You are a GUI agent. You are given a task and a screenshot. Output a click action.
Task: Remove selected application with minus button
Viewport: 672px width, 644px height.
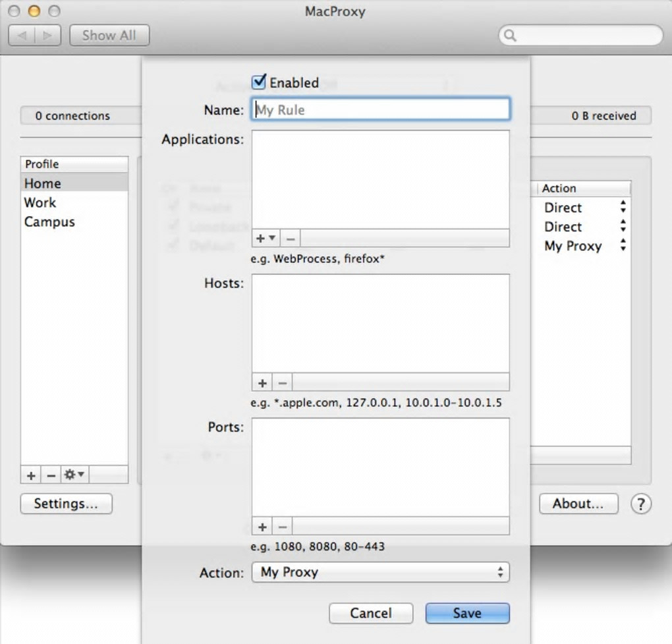290,238
